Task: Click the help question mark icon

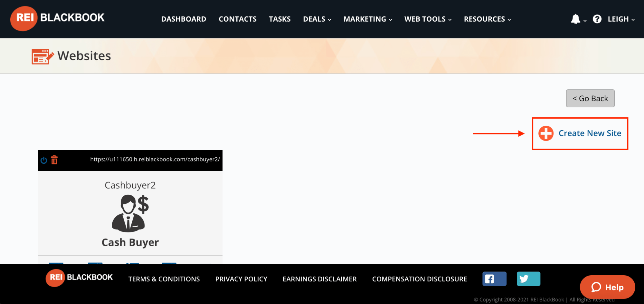Action: pyautogui.click(x=597, y=19)
